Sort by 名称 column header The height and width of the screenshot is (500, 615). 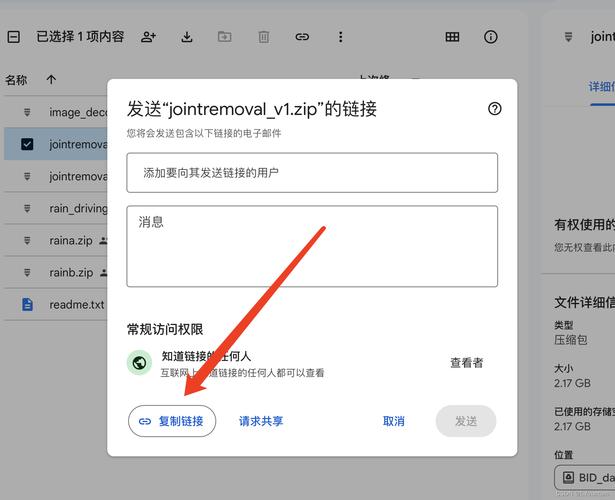16,80
